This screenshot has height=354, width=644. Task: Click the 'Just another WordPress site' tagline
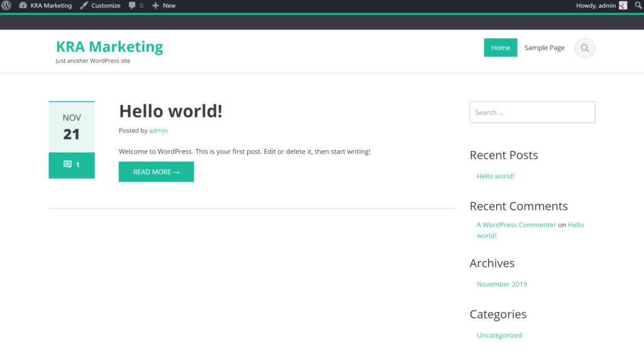(x=93, y=61)
